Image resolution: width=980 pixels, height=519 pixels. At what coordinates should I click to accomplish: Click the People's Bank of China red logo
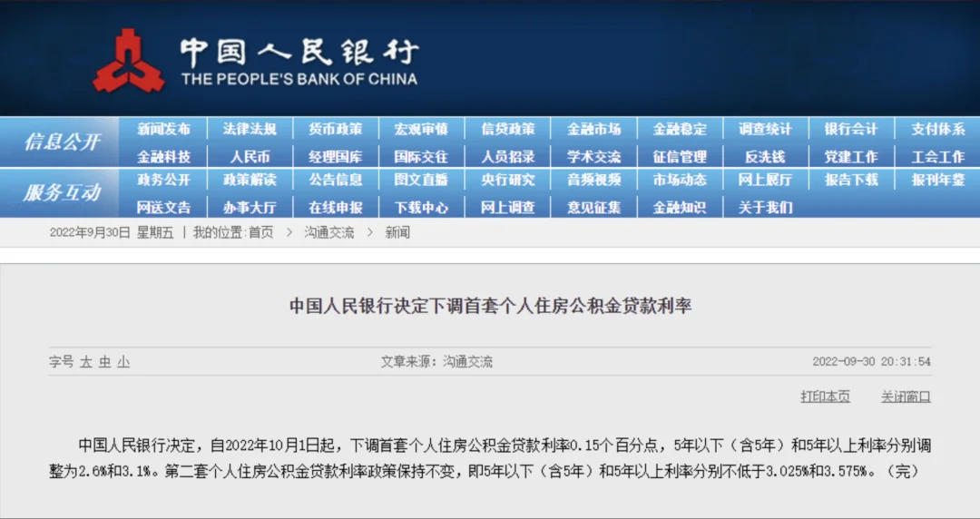point(129,62)
